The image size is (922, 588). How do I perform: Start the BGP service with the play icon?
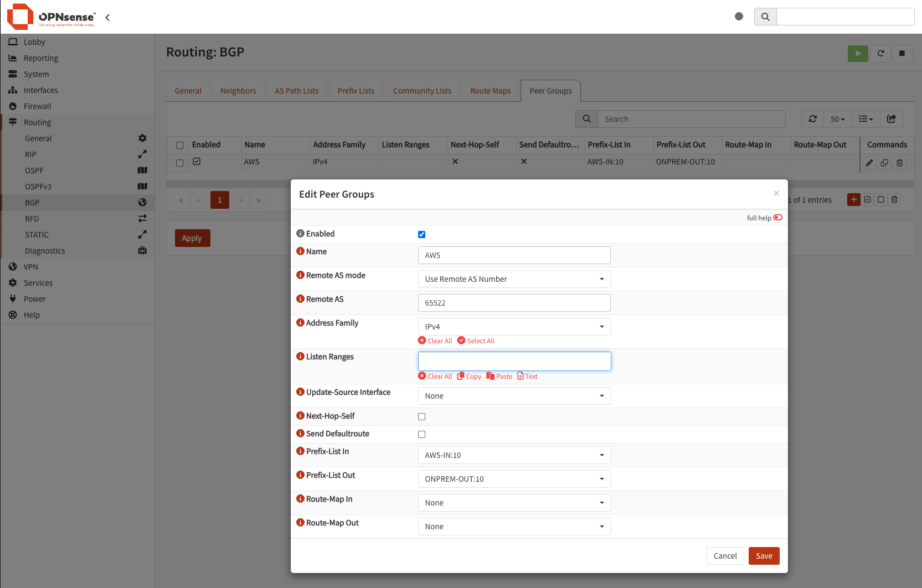(858, 54)
